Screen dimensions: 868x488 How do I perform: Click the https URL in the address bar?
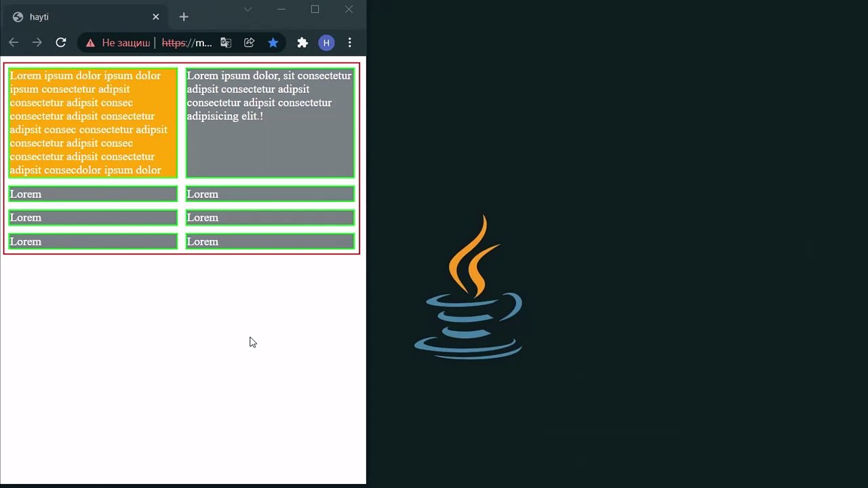point(187,43)
